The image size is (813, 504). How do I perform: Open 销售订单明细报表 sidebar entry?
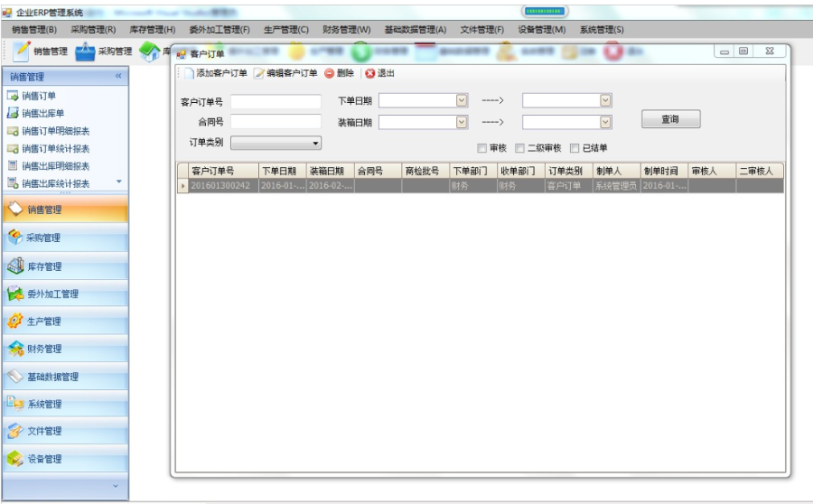55,131
